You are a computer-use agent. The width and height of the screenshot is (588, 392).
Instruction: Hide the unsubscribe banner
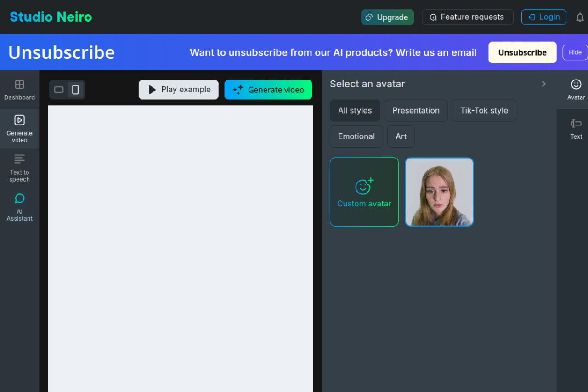click(x=575, y=52)
